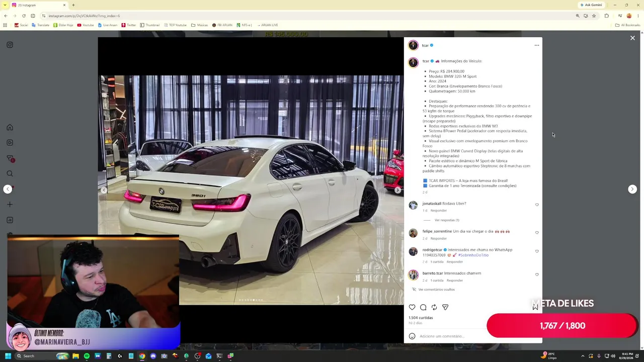Show hidden comments
The image size is (644, 362).
click(x=436, y=290)
